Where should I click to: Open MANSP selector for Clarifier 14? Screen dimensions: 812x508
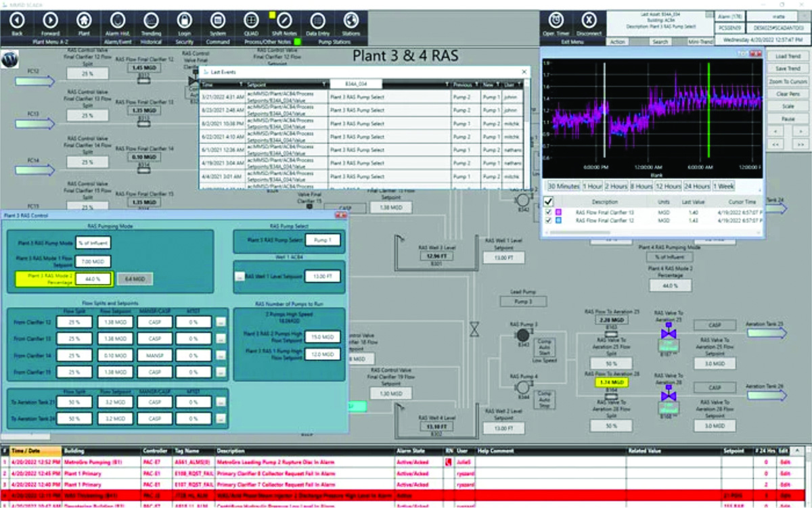coord(155,354)
